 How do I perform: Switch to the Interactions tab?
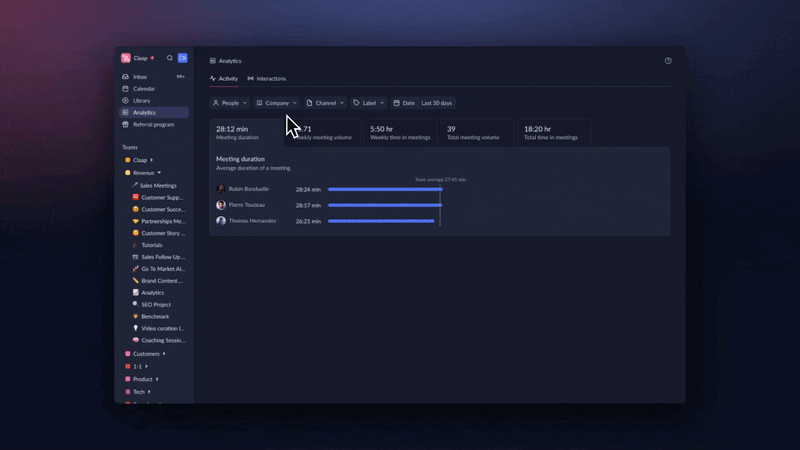(x=267, y=79)
